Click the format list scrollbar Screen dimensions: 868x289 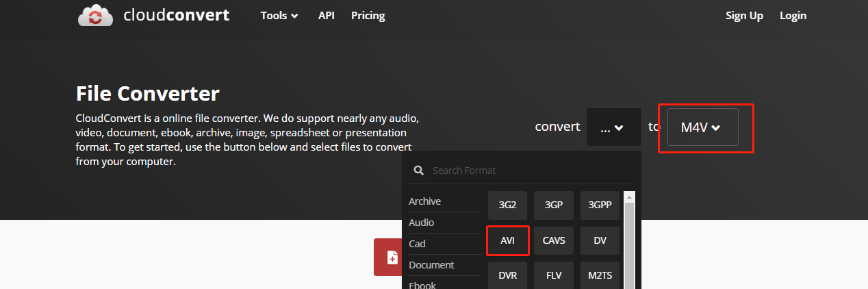[630, 240]
